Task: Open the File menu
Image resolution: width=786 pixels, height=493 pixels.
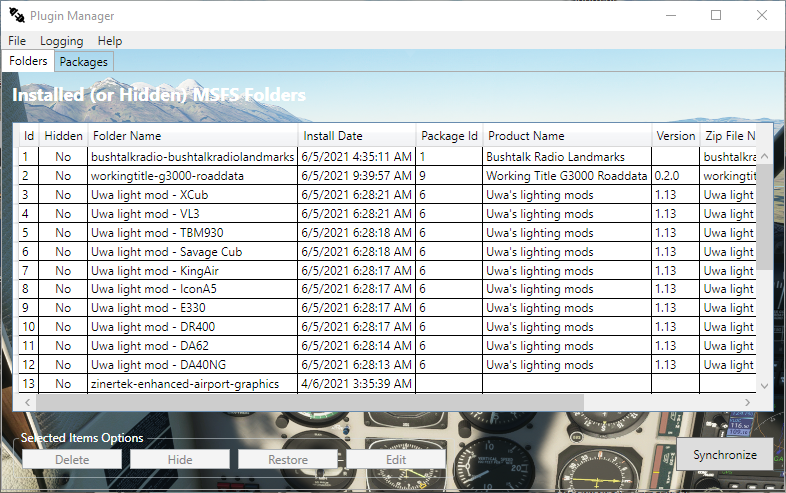Action: point(17,41)
